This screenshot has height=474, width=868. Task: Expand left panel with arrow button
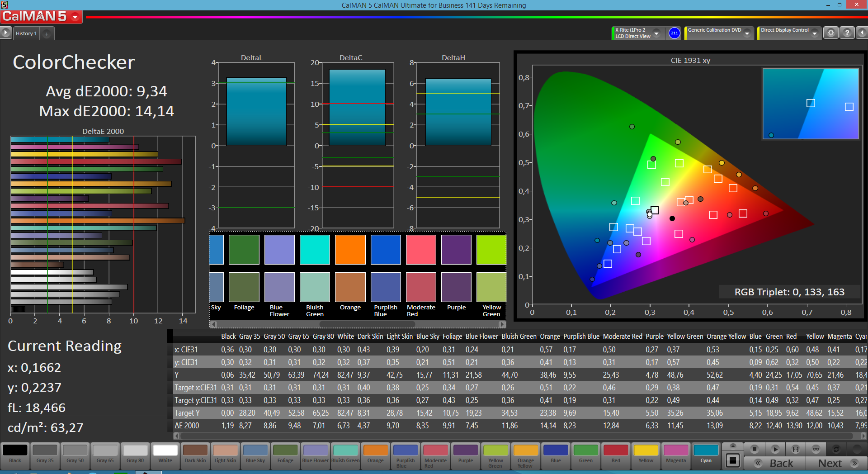coord(5,33)
